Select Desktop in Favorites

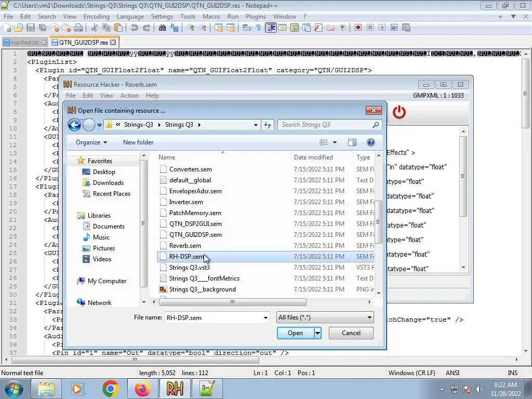point(104,172)
